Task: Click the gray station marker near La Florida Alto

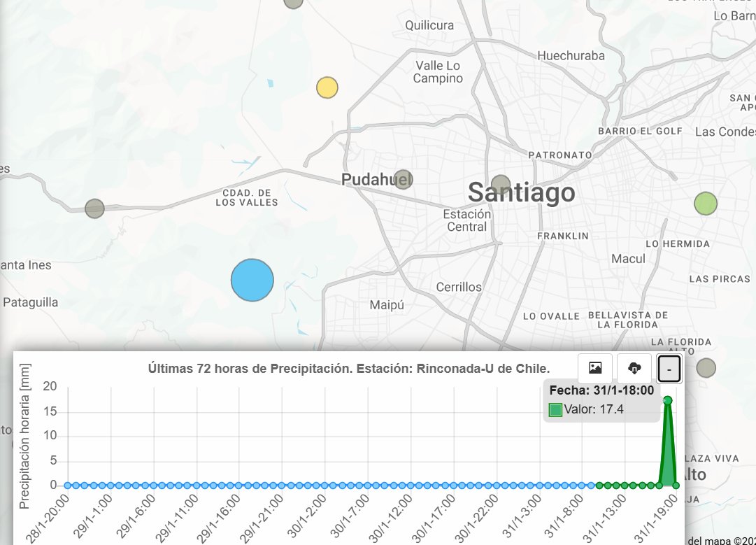Action: pos(706,366)
